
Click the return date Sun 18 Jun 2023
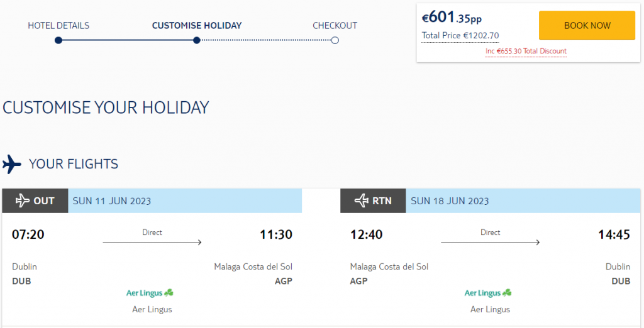pyautogui.click(x=450, y=201)
